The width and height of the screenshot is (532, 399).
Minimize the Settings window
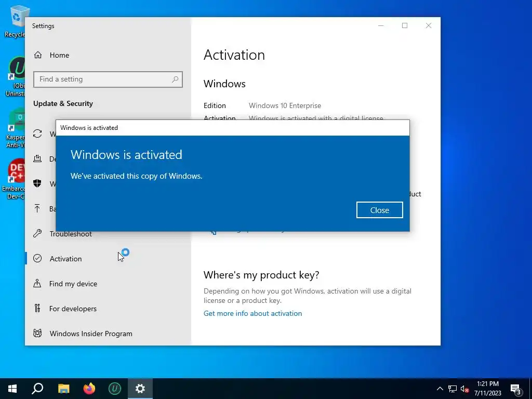point(381,25)
